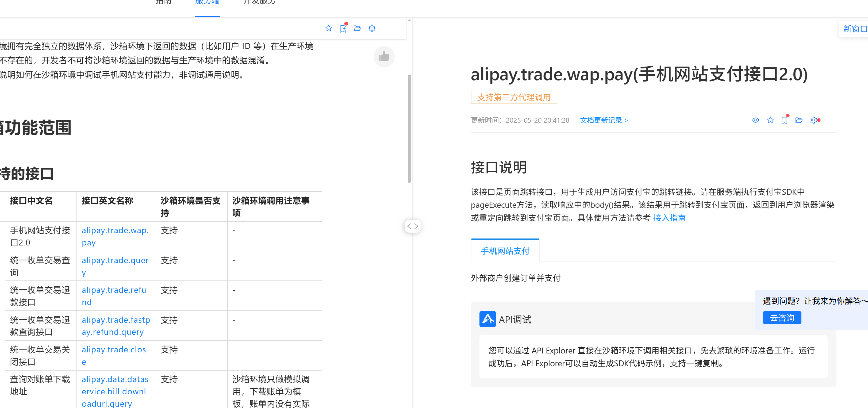
Task: Click the 去咨询 button
Action: (782, 318)
